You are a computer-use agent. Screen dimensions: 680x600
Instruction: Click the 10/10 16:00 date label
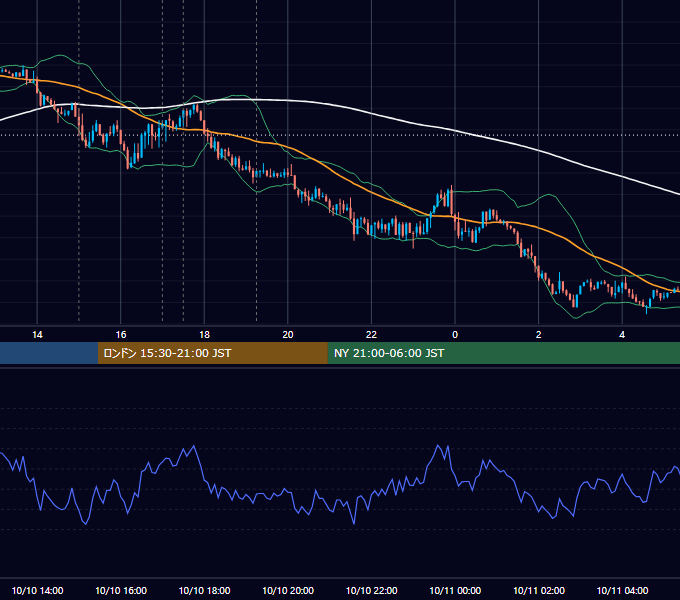(x=121, y=590)
